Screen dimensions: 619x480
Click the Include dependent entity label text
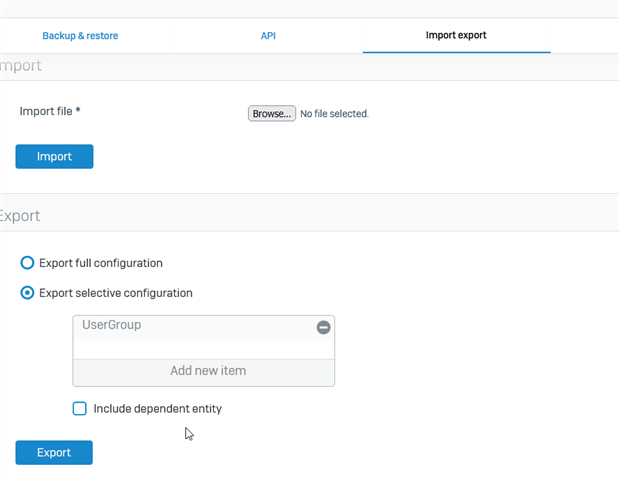point(158,409)
